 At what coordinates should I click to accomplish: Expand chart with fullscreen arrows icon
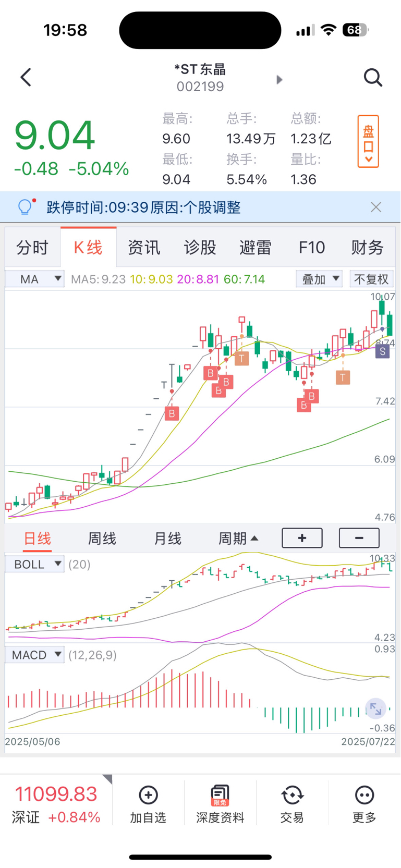click(x=375, y=709)
